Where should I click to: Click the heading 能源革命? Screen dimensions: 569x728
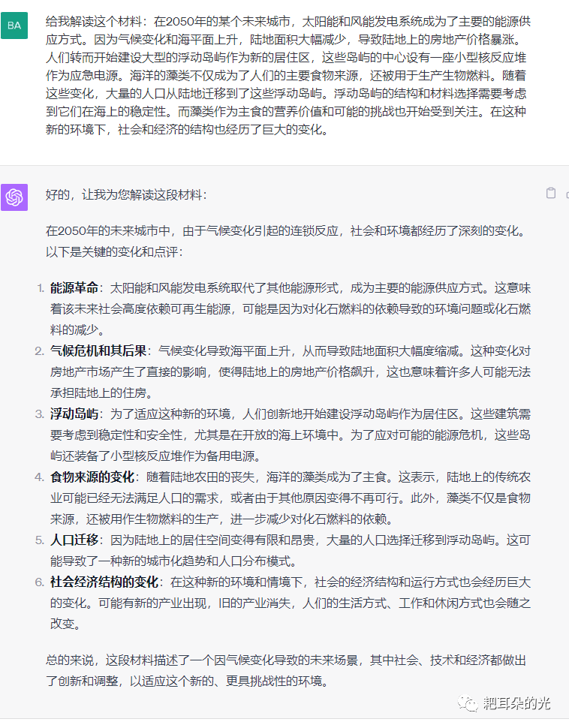[x=74, y=288]
